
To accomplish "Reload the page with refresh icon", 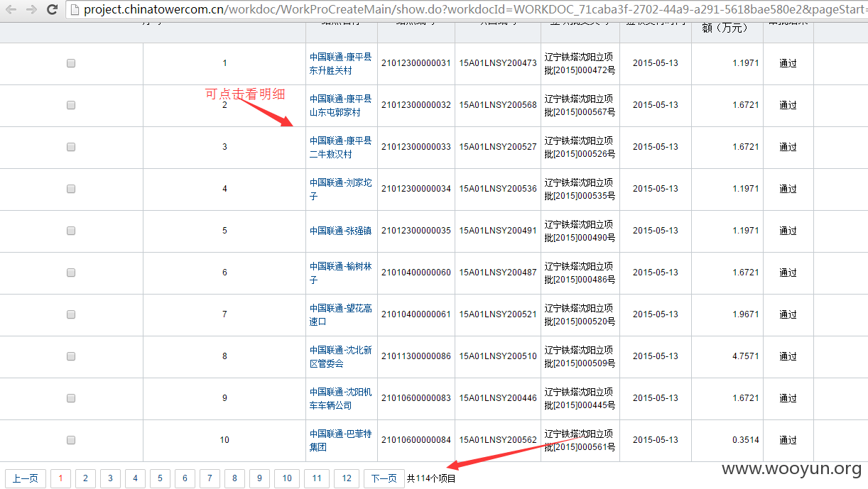I will tap(52, 9).
